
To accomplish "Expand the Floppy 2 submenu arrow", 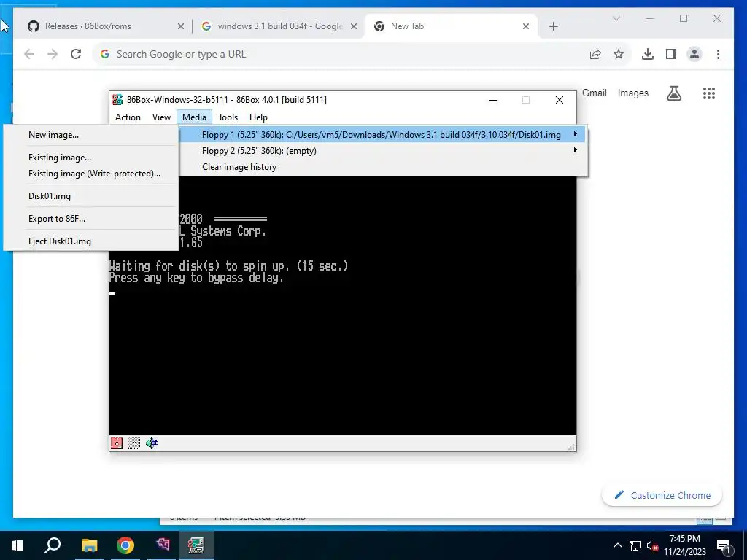I will pos(576,150).
